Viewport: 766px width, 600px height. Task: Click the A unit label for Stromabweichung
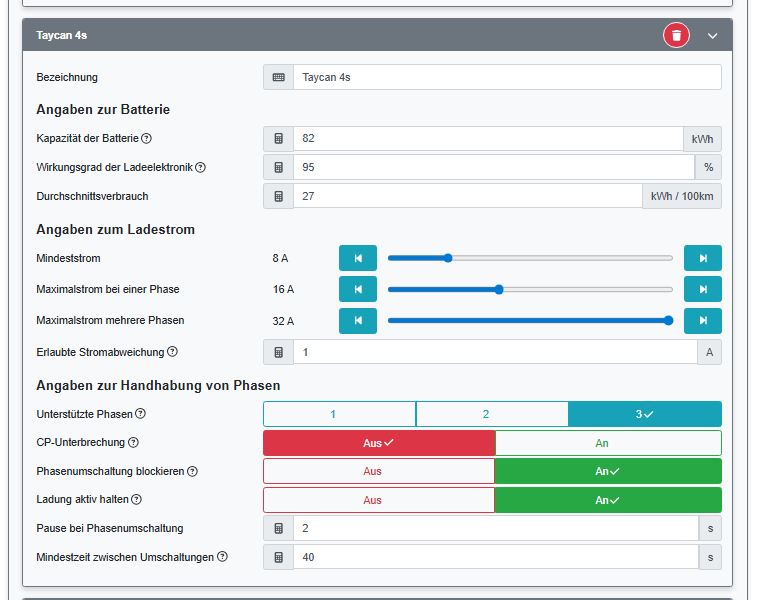[709, 352]
